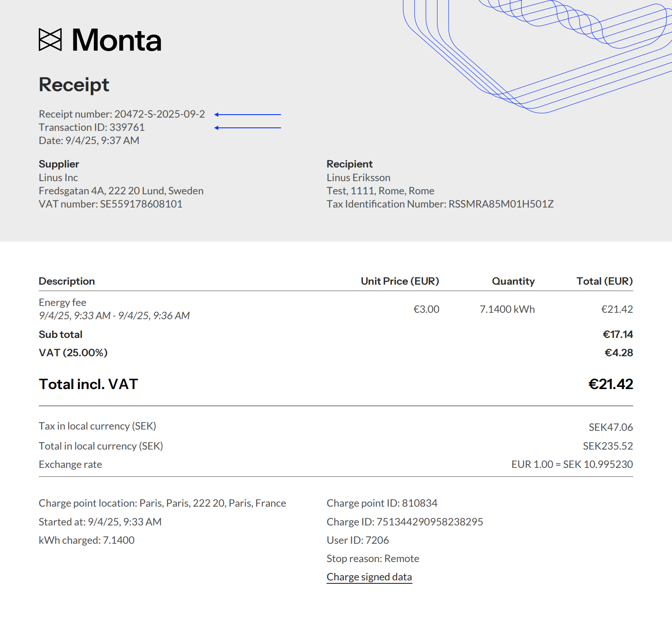Click the Total (EUR) column header

pos(604,281)
